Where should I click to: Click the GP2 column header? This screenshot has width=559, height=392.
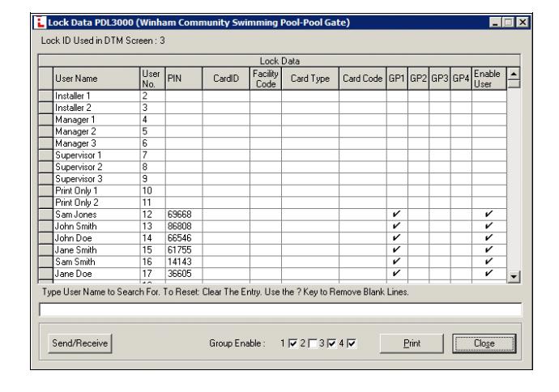pyautogui.click(x=418, y=79)
